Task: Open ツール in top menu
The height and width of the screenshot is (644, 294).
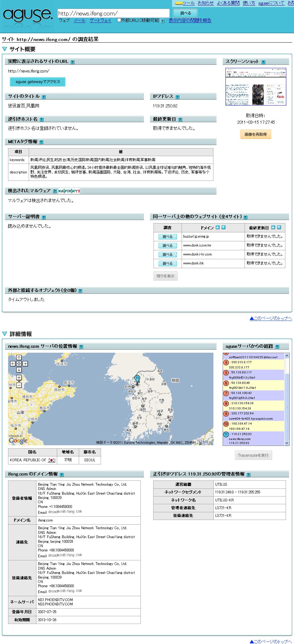Action: click(x=189, y=3)
